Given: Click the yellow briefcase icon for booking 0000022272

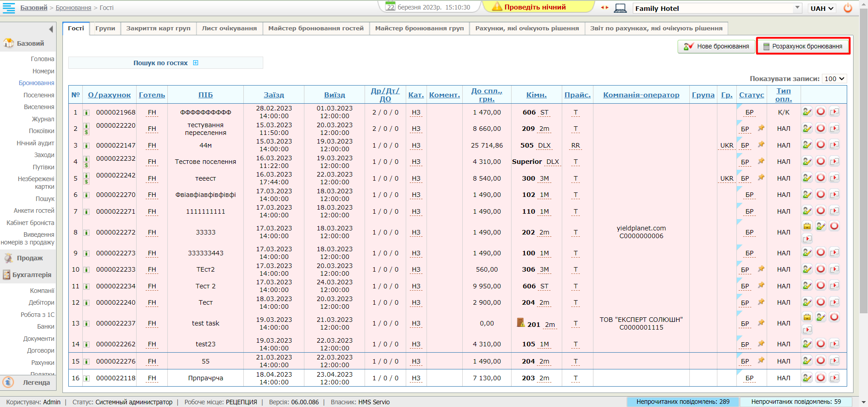Looking at the screenshot, I should [807, 226].
